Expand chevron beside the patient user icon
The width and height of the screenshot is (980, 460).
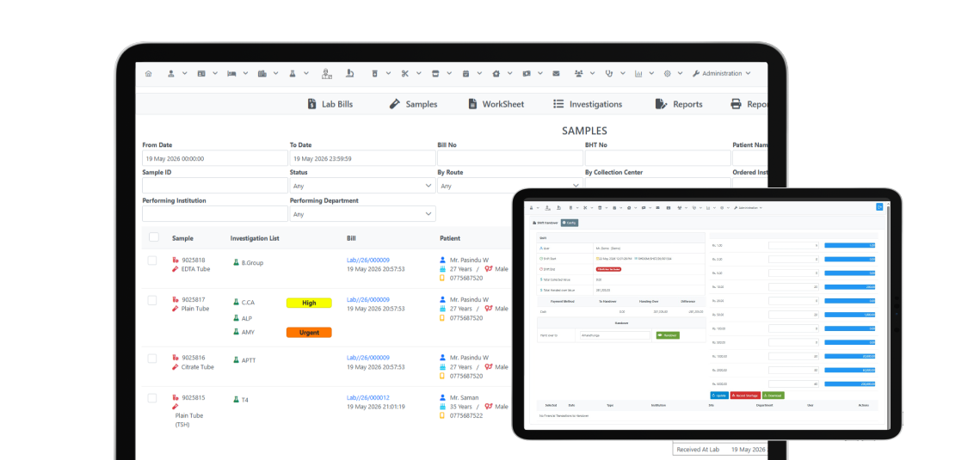click(184, 74)
